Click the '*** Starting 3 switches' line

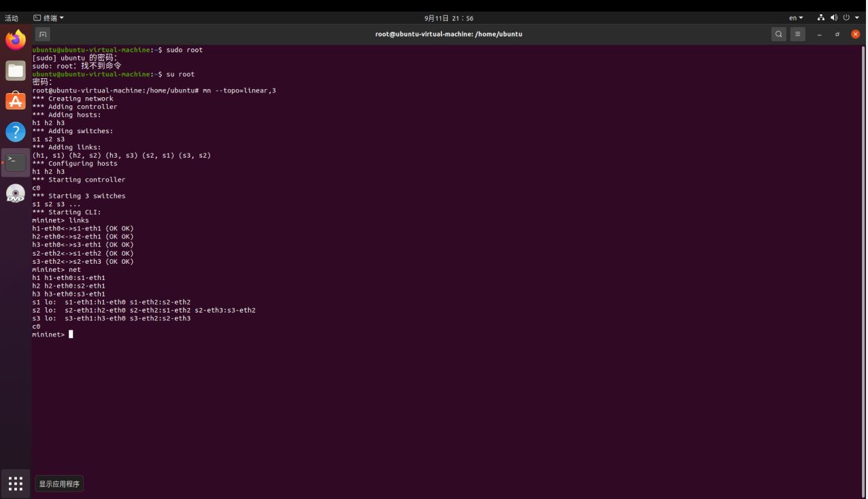click(79, 196)
